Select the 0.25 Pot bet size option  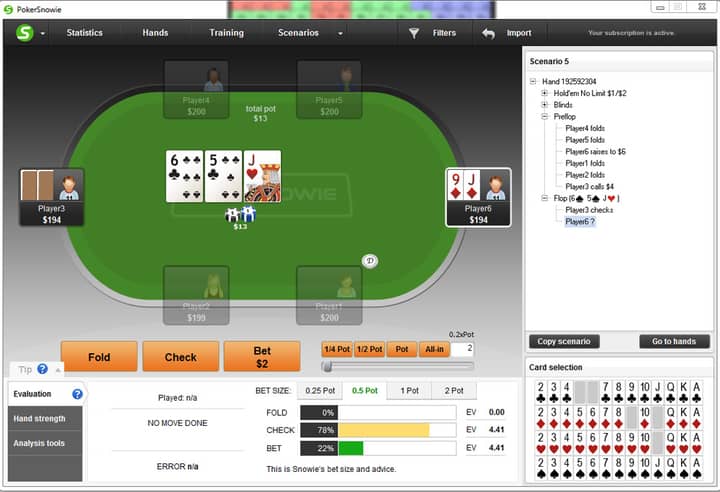[320, 390]
